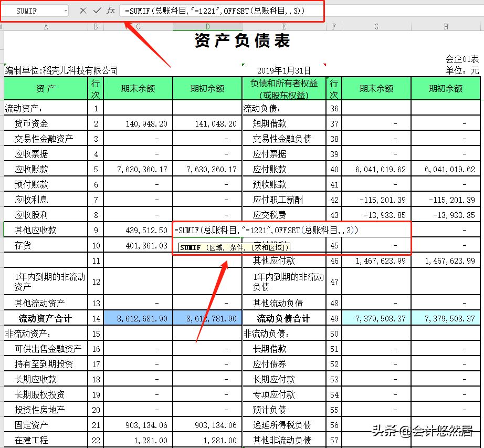Click the SUMIF argument tooltip
484x448 pixels.
pyautogui.click(x=235, y=246)
